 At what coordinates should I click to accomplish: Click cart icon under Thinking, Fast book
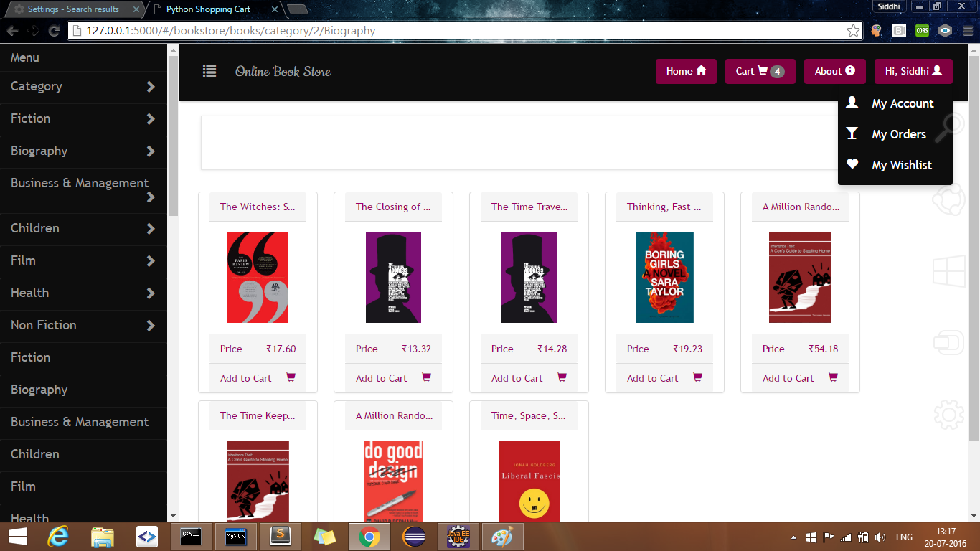697,377
